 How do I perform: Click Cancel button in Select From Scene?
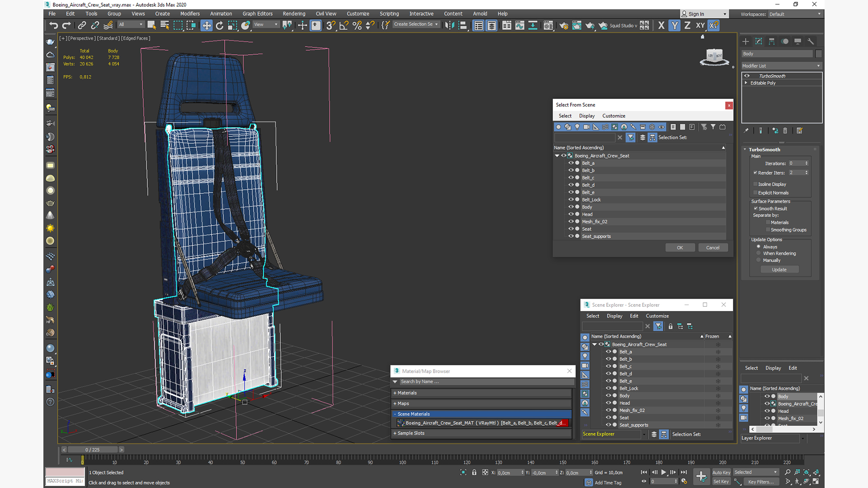[x=712, y=247]
